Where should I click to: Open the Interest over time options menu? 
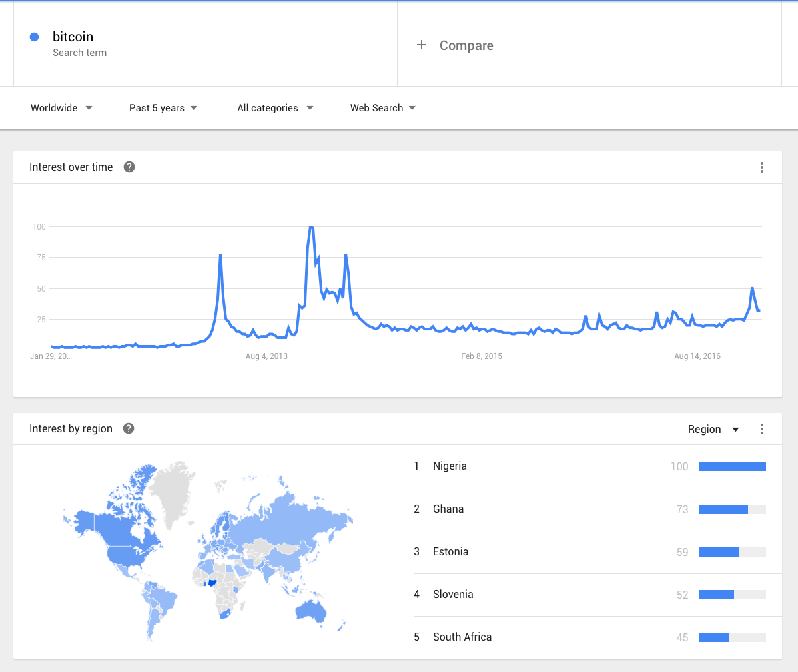point(761,167)
